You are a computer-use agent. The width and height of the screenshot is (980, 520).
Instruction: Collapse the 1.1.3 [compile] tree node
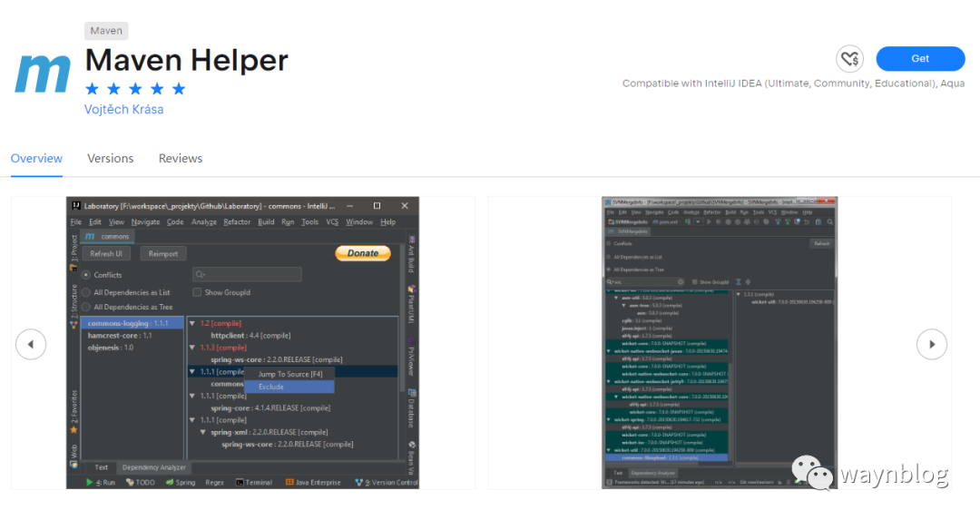coord(192,348)
